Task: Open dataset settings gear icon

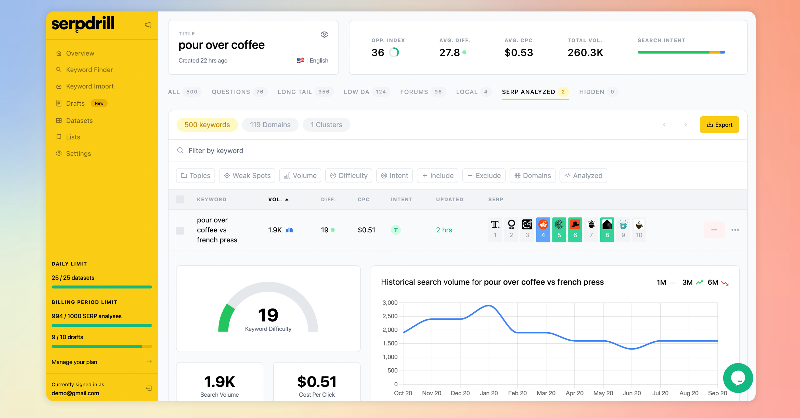Action: click(324, 35)
